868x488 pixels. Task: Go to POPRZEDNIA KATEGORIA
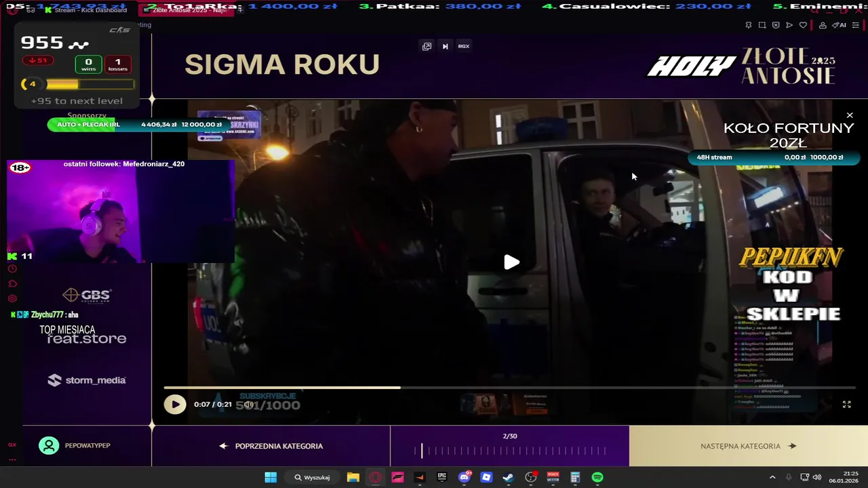[271, 446]
